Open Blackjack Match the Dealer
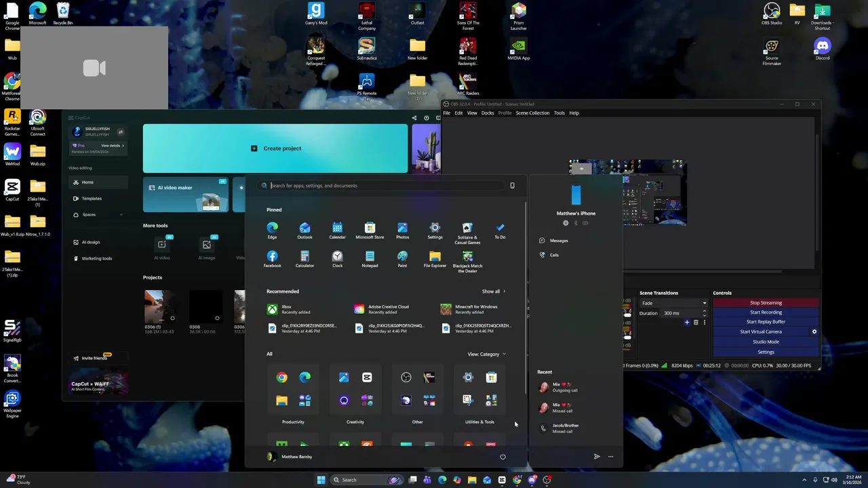This screenshot has width=868, height=488. click(467, 262)
